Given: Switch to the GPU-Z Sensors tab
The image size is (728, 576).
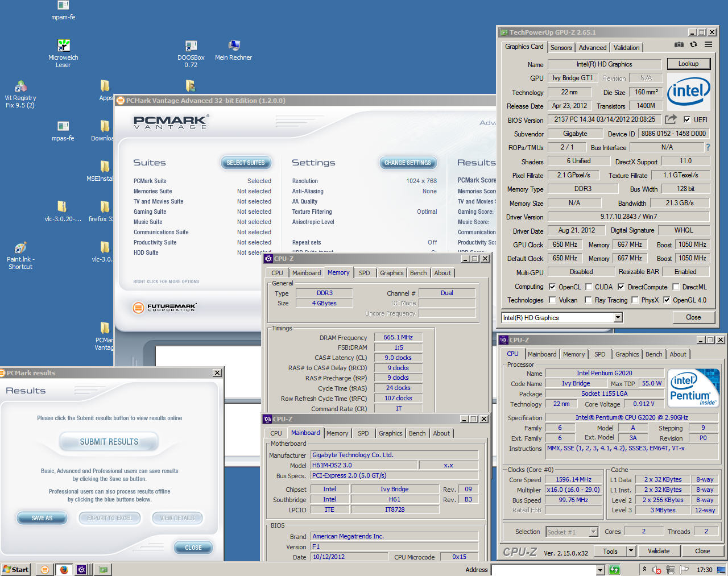Looking at the screenshot, I should pyautogui.click(x=561, y=48).
